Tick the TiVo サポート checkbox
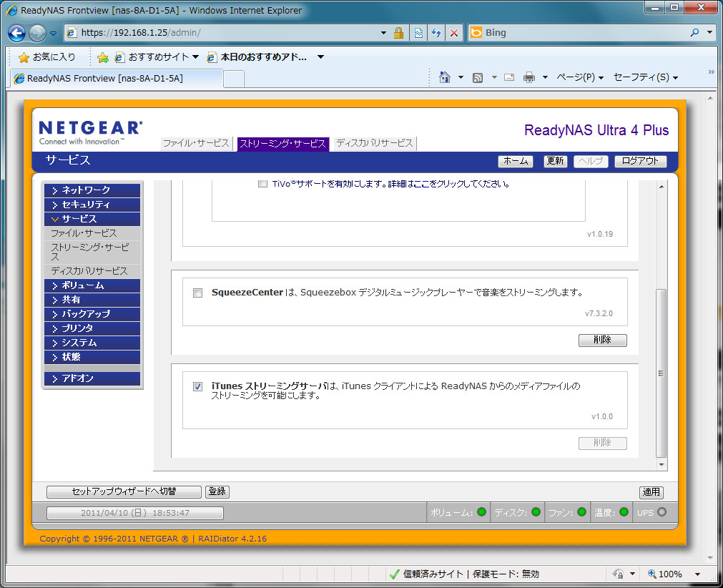The width and height of the screenshot is (723, 588). (x=262, y=184)
